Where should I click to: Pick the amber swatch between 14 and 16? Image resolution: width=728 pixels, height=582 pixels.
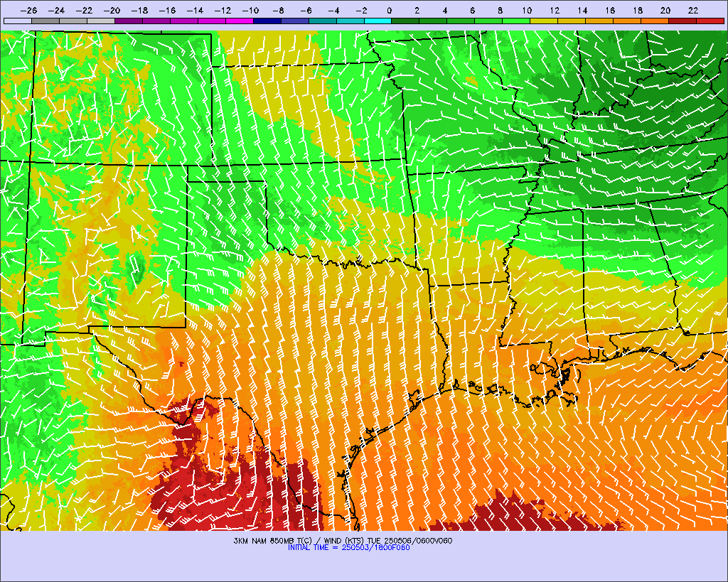[599, 21]
